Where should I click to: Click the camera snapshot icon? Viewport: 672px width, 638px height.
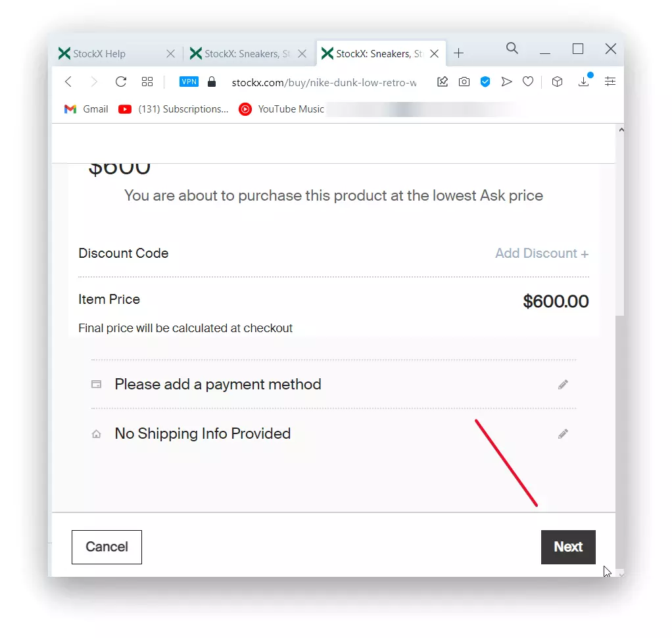coord(464,82)
